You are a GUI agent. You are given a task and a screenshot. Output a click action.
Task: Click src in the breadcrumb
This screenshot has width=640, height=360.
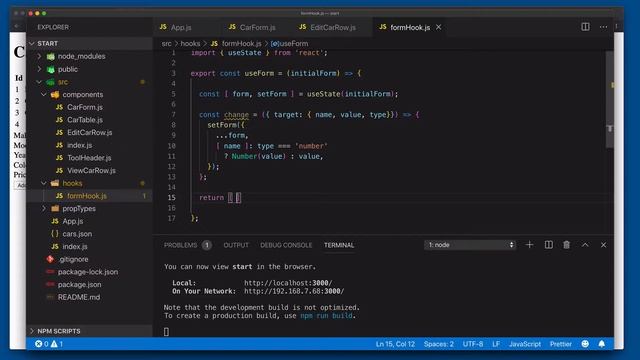(x=167, y=43)
